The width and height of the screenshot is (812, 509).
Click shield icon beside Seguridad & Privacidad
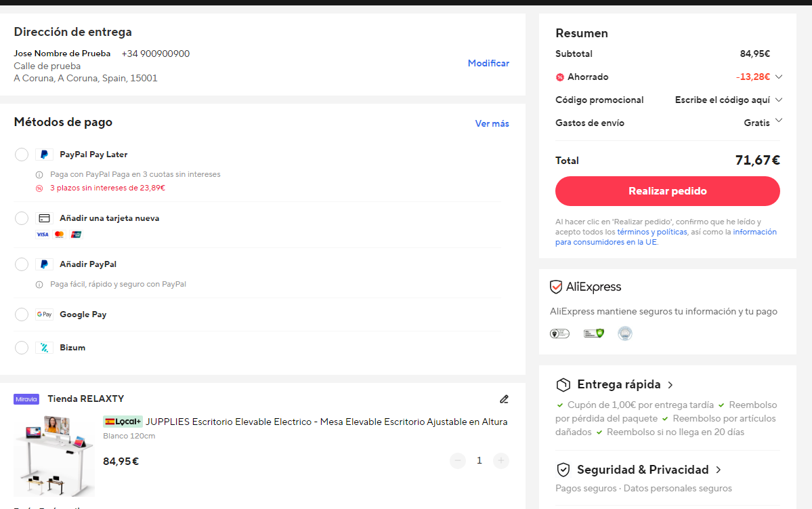[563, 470]
